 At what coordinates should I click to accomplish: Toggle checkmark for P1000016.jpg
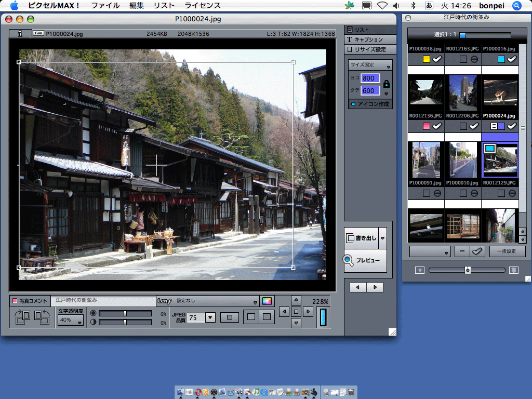[x=512, y=59]
